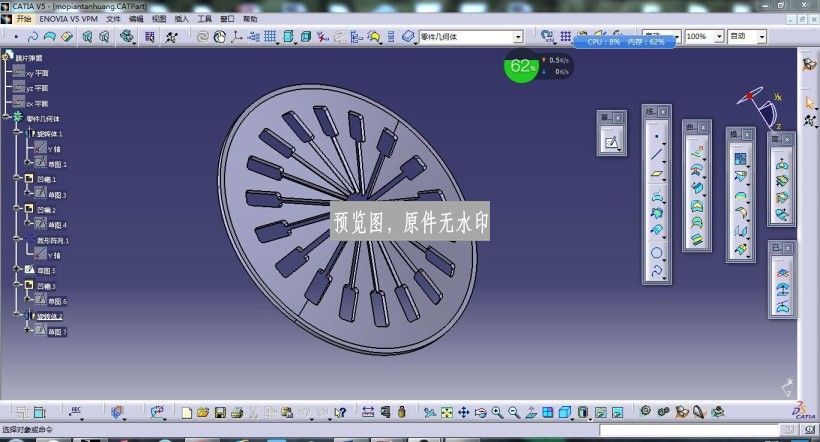This screenshot has width=820, height=442.
Task: Click the New document icon
Action: [186, 413]
